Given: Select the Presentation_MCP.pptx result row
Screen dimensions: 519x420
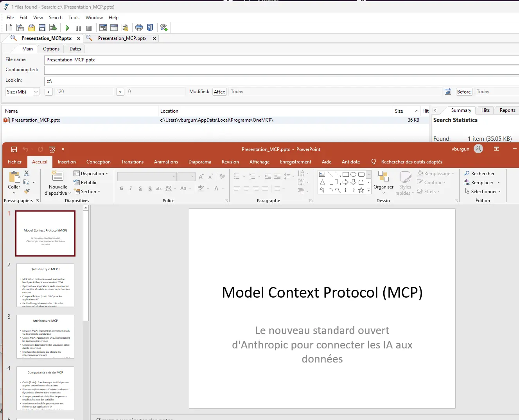Looking at the screenshot, I should 215,120.
